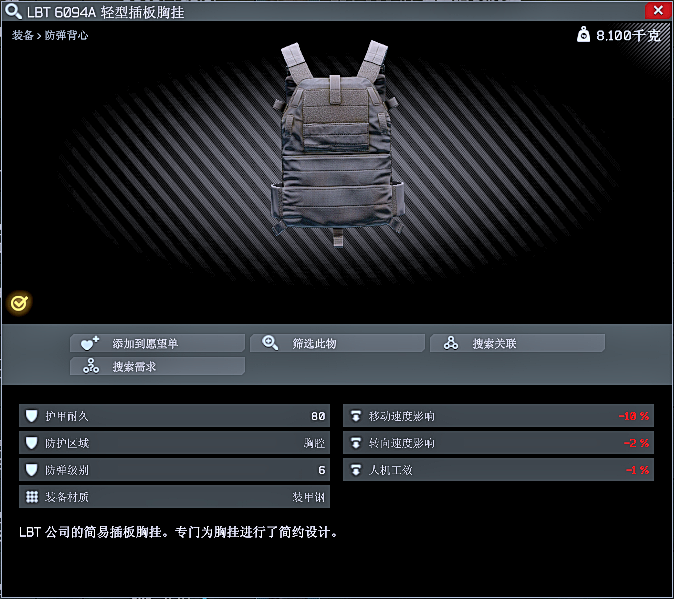Click the shield icon beside 护甲耐久

tap(31, 416)
